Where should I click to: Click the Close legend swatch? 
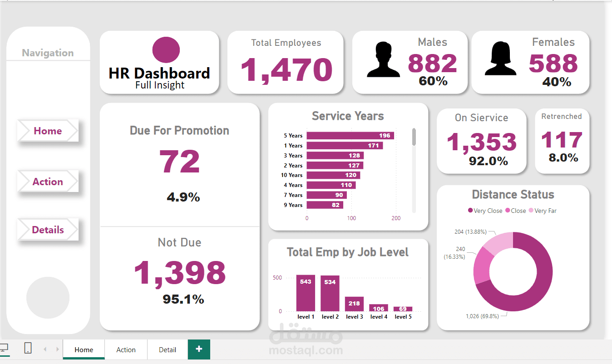click(x=507, y=211)
